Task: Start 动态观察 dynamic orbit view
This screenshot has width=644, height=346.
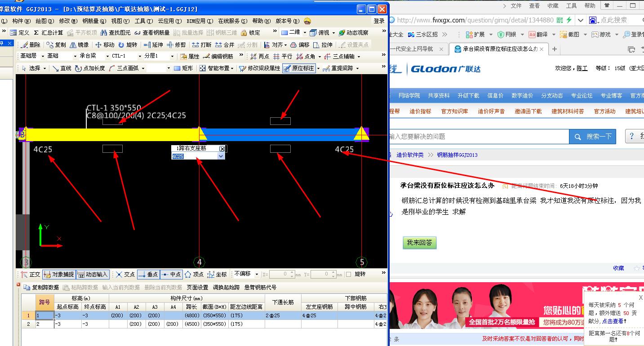Action: point(353,33)
